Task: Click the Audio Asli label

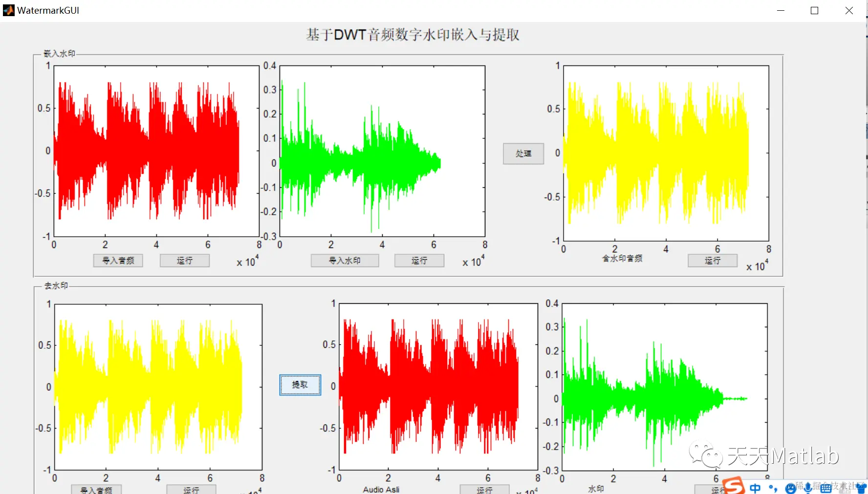Action: tap(381, 489)
